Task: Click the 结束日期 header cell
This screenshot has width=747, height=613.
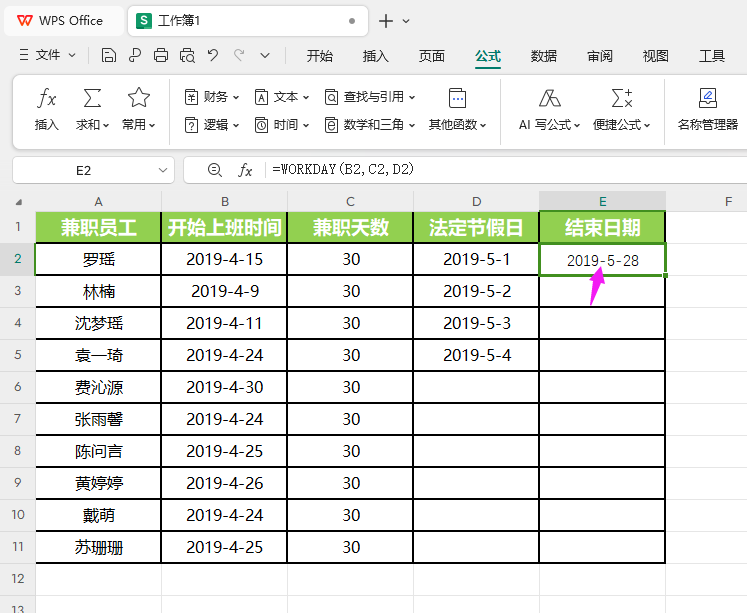Action: [x=602, y=227]
